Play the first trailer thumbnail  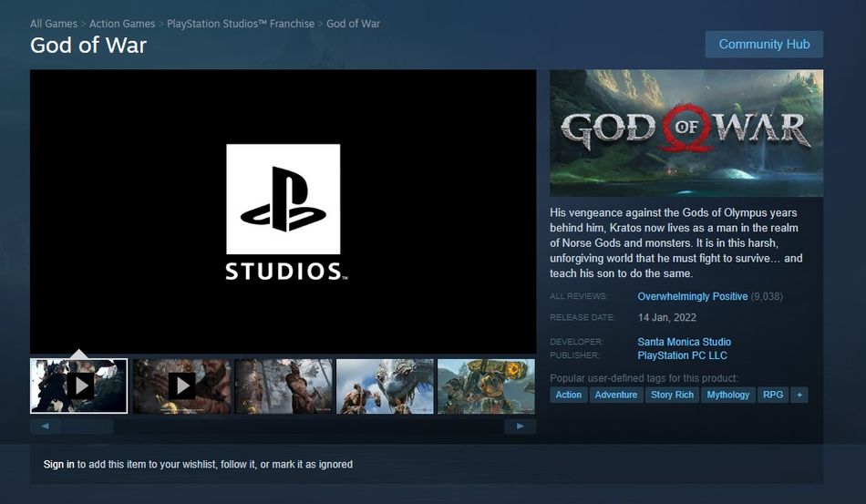[79, 386]
